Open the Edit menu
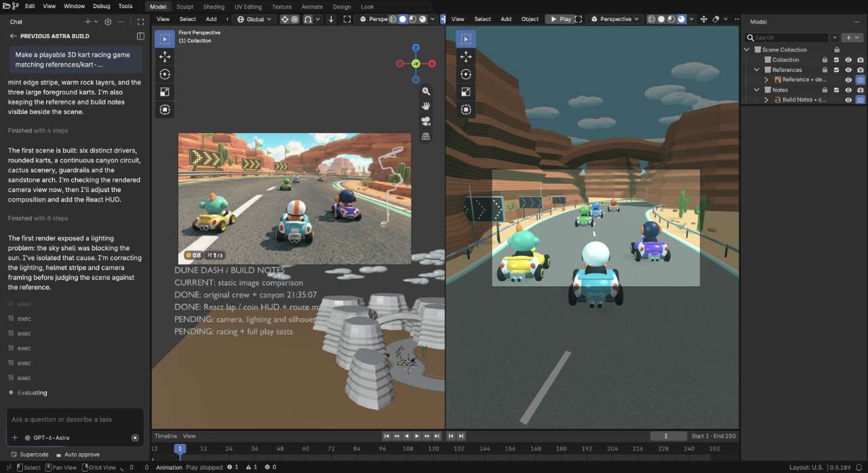This screenshot has width=868, height=473. (30, 6)
